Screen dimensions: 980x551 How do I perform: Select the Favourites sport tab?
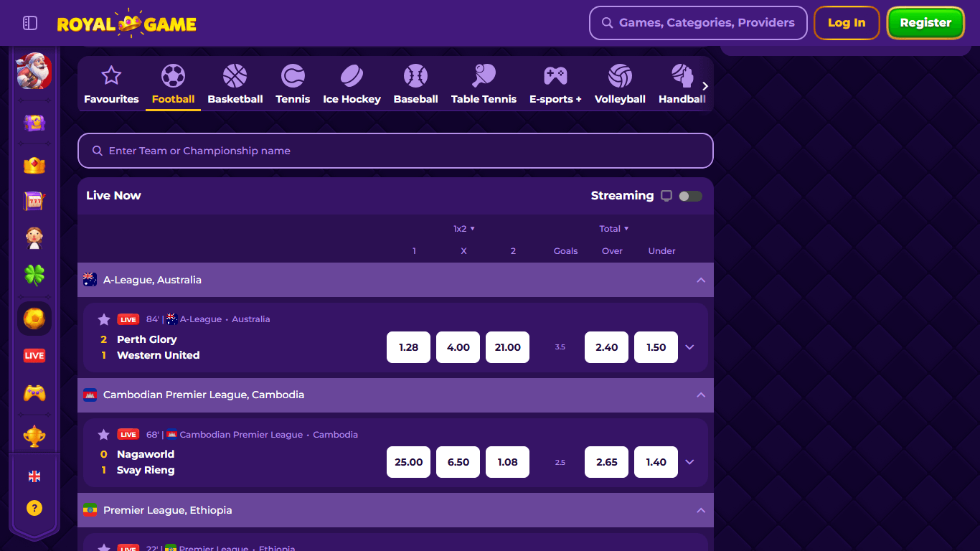tap(111, 85)
